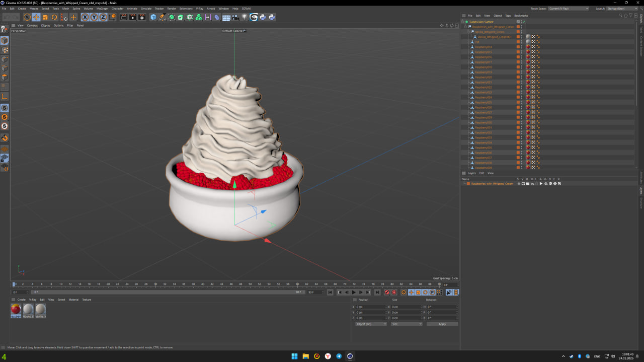Viewport: 644px width, 362px height.
Task: Click the Position X input field
Action: click(371, 307)
